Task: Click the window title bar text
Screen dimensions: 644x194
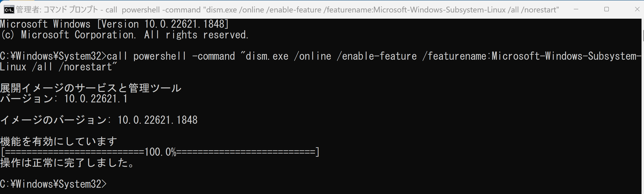Action: [287, 10]
